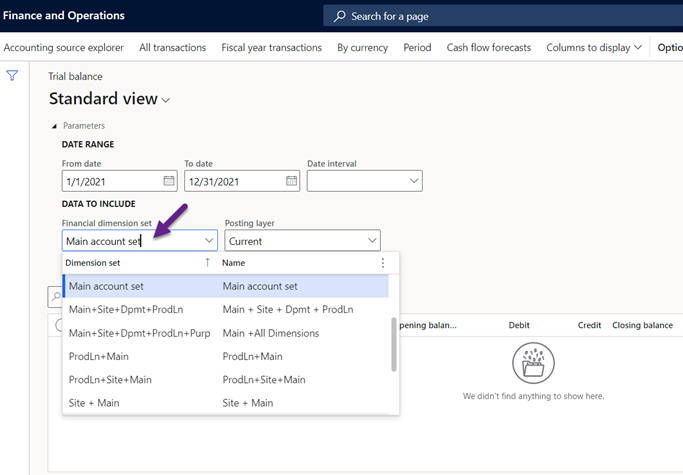Open the Options tab
Screen dimensions: 683x475
point(670,48)
